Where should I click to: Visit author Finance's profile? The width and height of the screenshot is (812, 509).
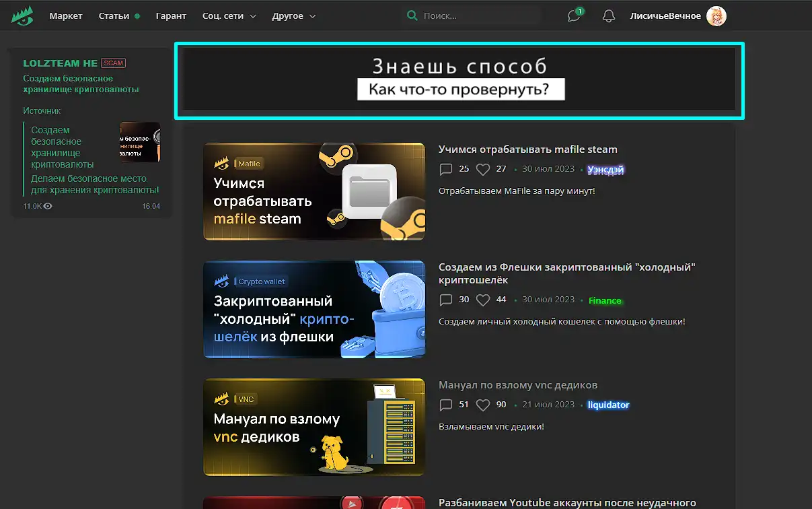pos(605,300)
